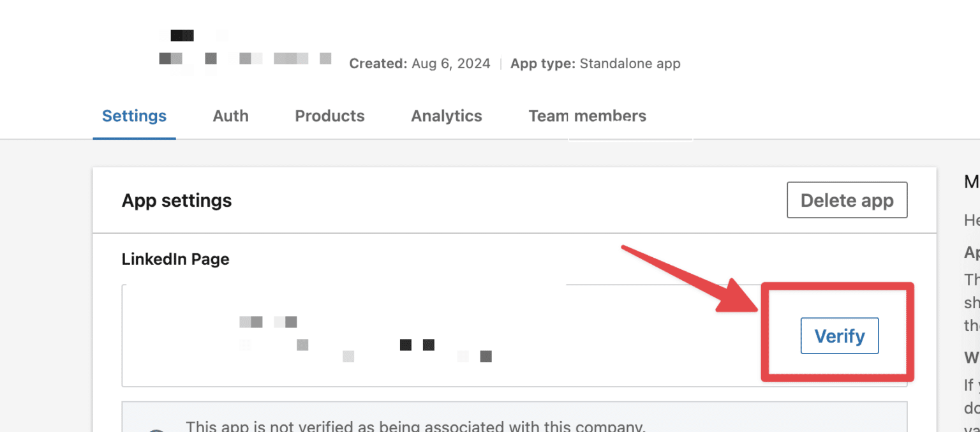View the Analytics tab
This screenshot has width=980, height=432.
pyautogui.click(x=446, y=116)
